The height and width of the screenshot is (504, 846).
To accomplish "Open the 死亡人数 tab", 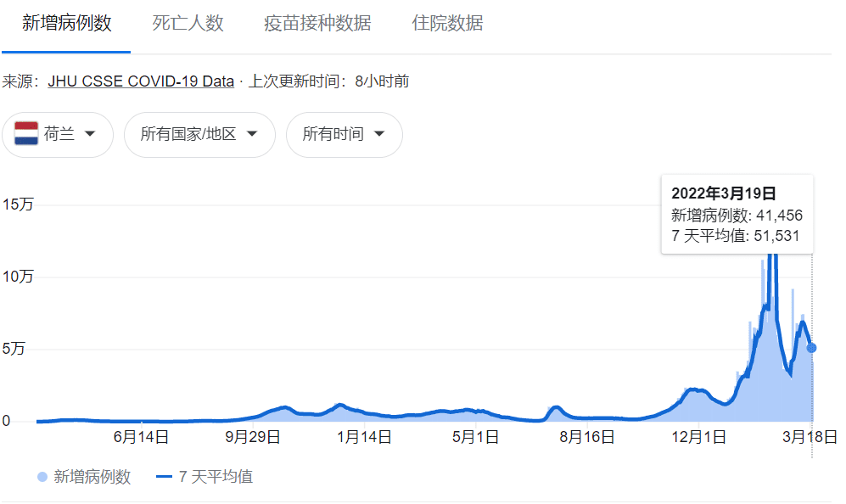I will coord(188,24).
